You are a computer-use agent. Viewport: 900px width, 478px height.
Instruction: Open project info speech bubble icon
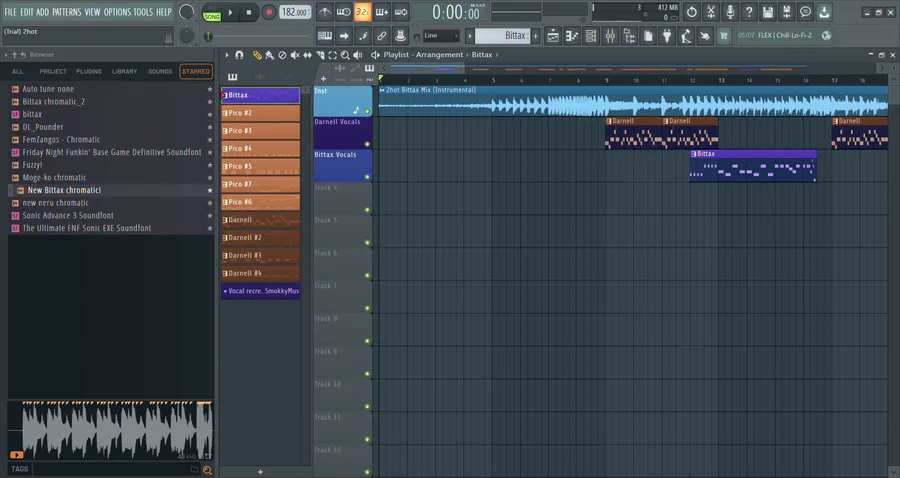(x=805, y=11)
